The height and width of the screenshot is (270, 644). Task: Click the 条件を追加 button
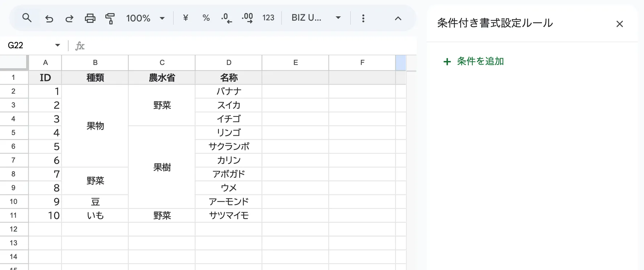474,61
